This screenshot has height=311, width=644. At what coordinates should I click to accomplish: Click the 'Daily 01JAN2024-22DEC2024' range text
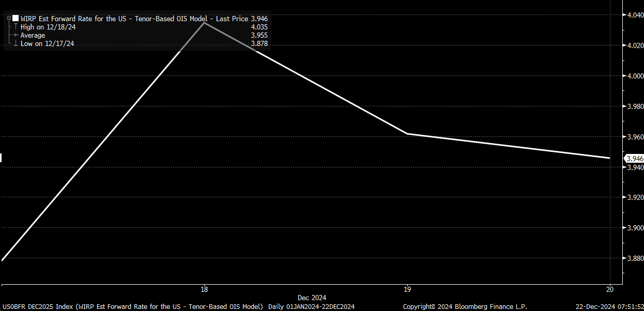coord(311,307)
